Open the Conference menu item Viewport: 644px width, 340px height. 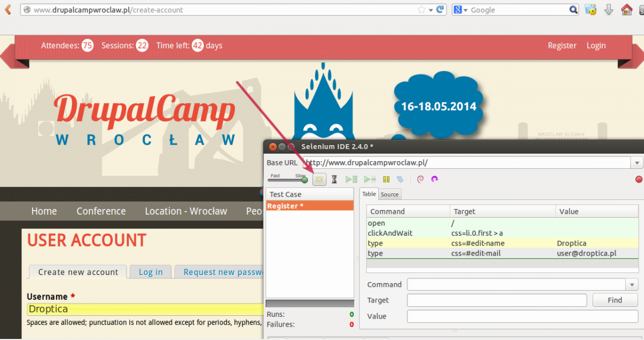point(101,211)
